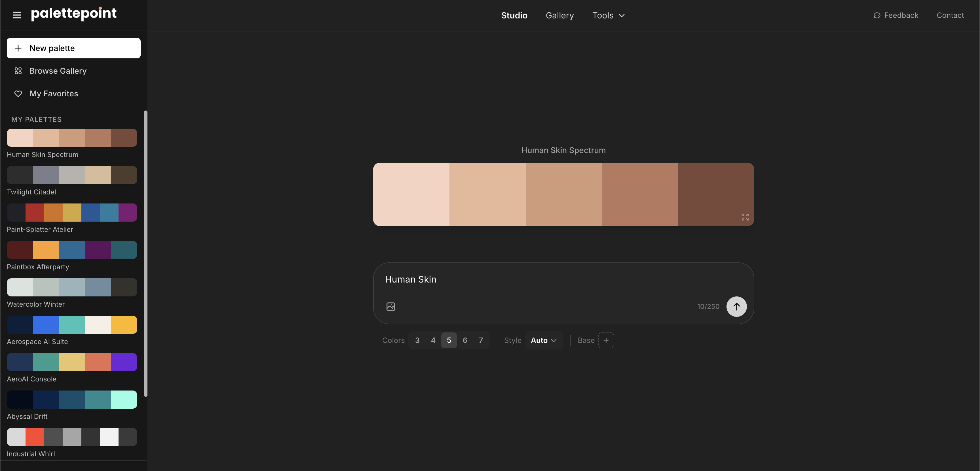Click the Feedback chat bubble icon

tap(877, 16)
